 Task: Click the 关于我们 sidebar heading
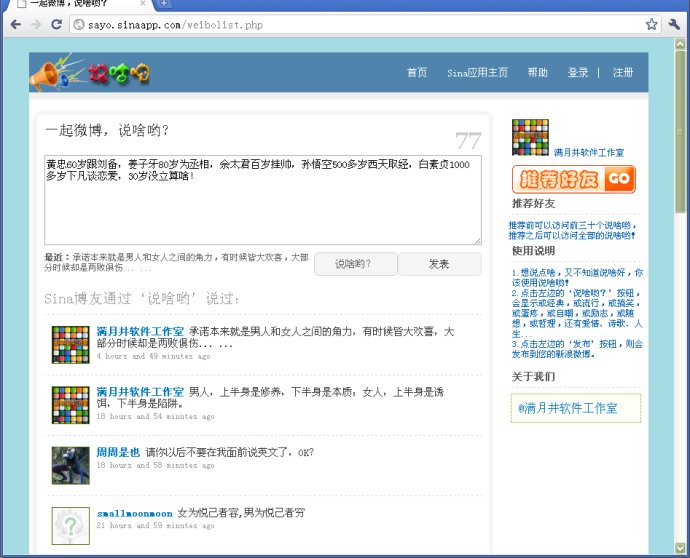pos(533,377)
